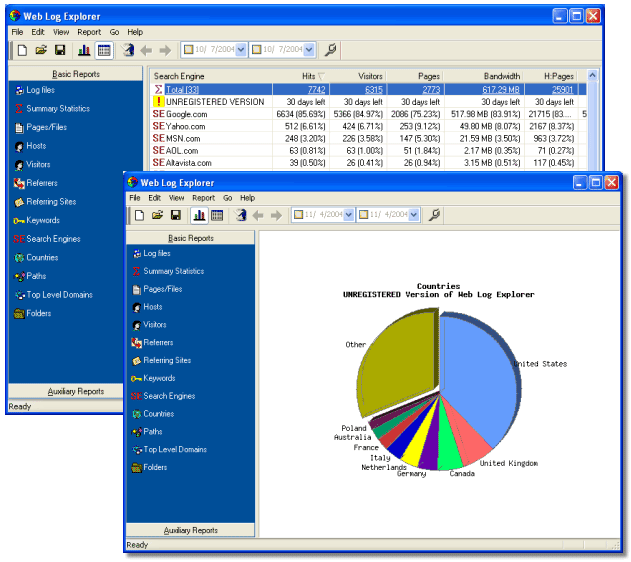Screen dimensions: 631x562
Task: Open first date dropdown arrow in back window
Action: [241, 50]
